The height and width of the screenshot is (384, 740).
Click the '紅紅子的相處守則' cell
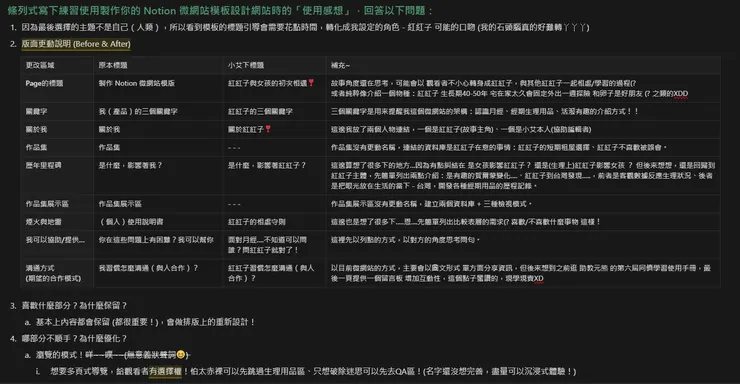tap(274, 222)
